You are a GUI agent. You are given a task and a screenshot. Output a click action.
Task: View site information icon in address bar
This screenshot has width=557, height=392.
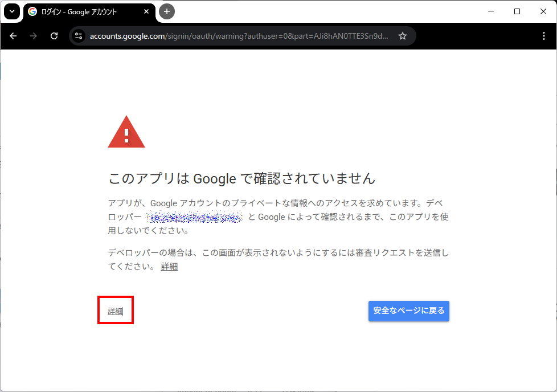coord(79,36)
